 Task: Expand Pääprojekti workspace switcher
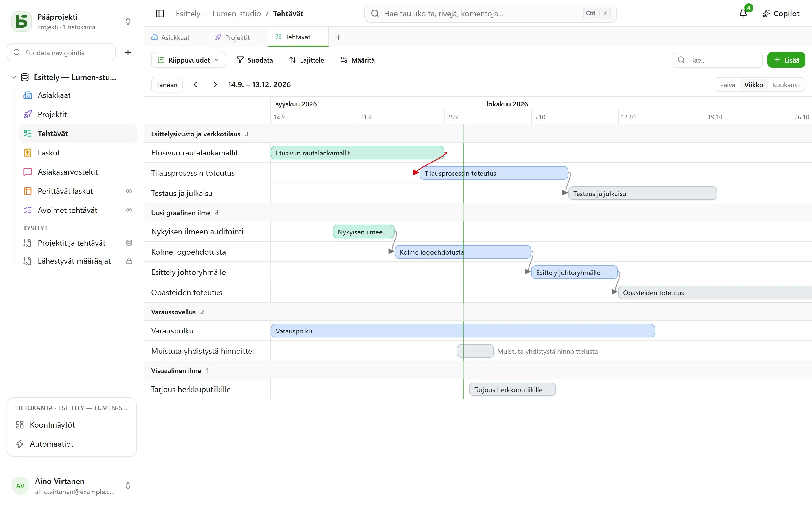128,21
